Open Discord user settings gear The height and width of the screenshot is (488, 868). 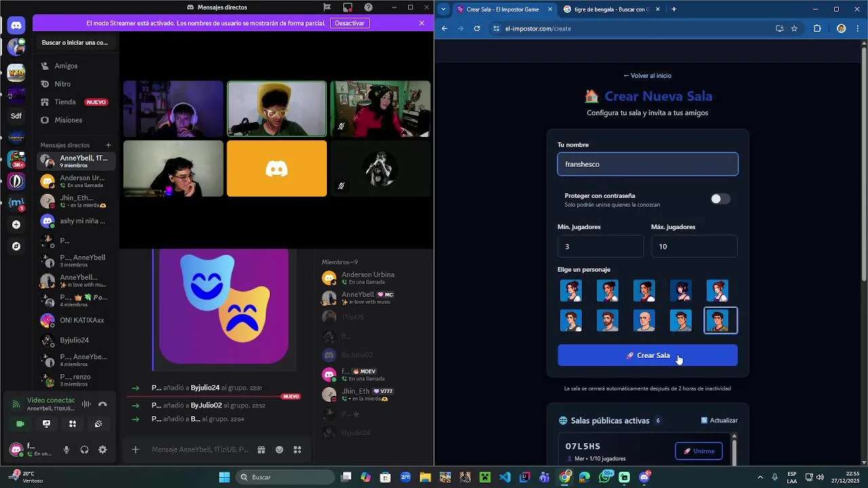click(x=102, y=449)
